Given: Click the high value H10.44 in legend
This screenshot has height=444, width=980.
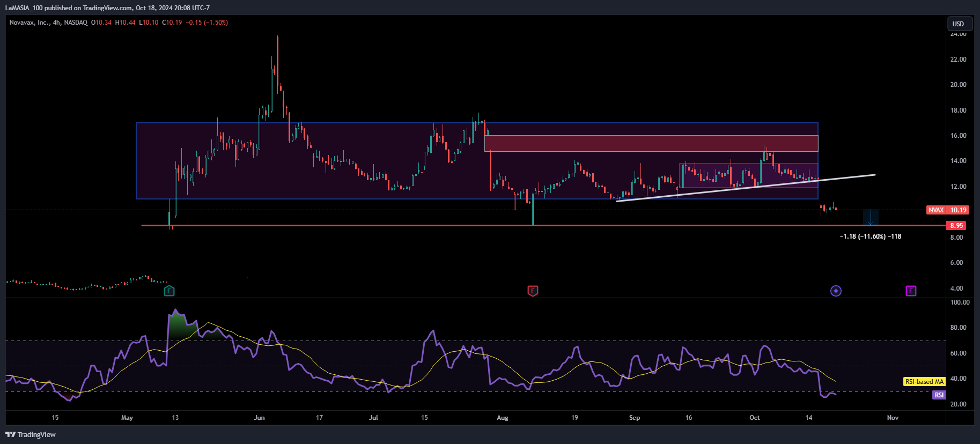Looking at the screenshot, I should pos(126,23).
